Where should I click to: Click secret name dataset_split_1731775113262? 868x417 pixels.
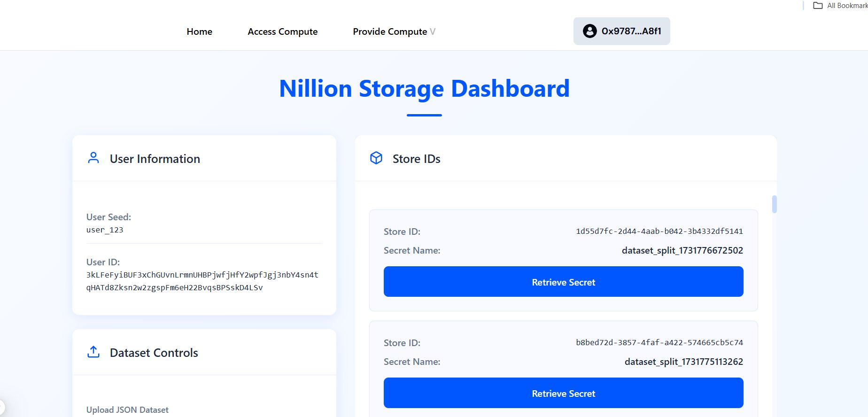click(x=684, y=362)
